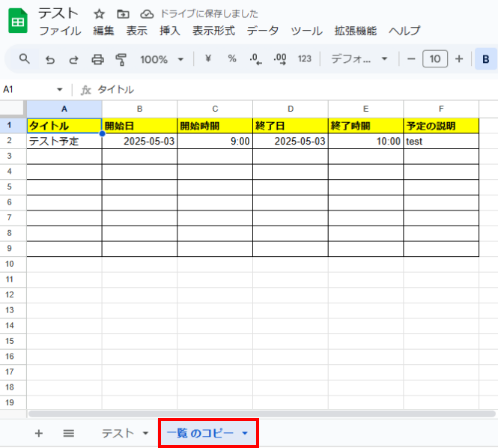Activate the paint format roller
498x448 pixels.
click(x=121, y=59)
